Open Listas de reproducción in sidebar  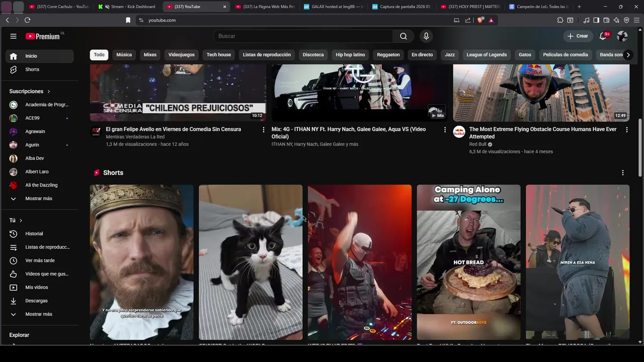pos(40,247)
